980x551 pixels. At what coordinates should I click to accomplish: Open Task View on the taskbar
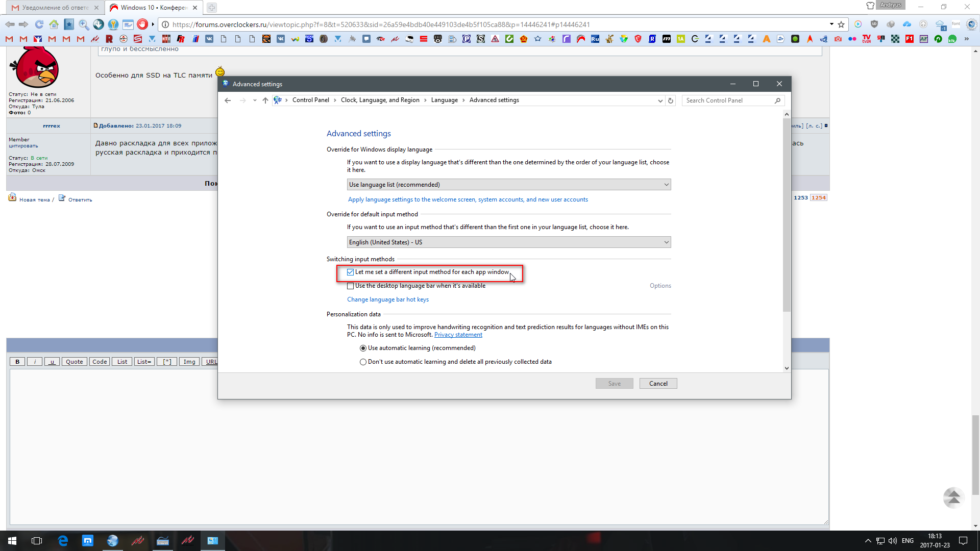tap(37, 541)
